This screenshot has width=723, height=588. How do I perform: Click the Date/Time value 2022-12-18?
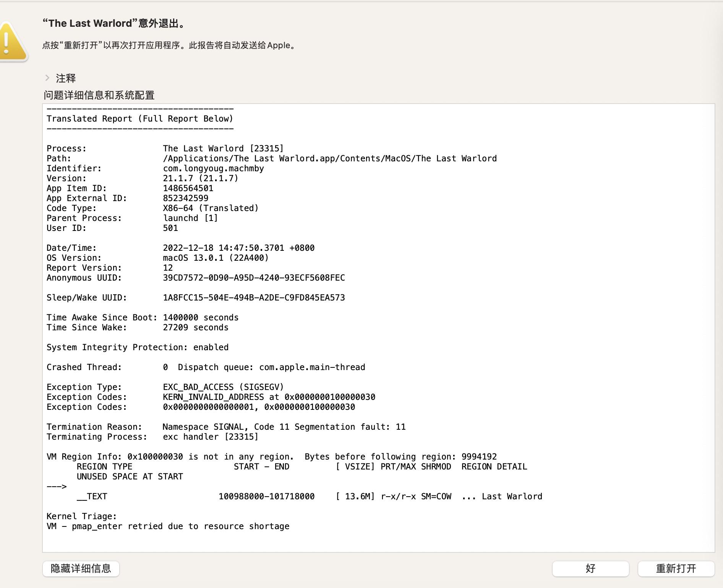pyautogui.click(x=238, y=248)
